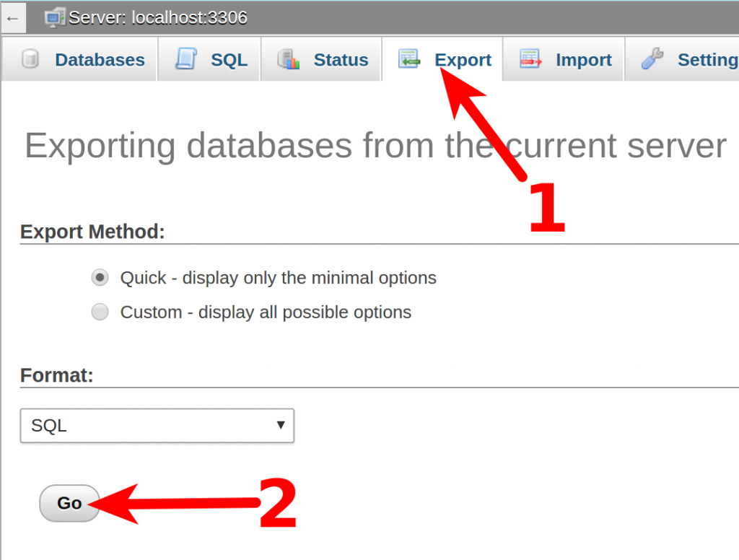Open the Status tab
The image size is (739, 560).
click(341, 60)
